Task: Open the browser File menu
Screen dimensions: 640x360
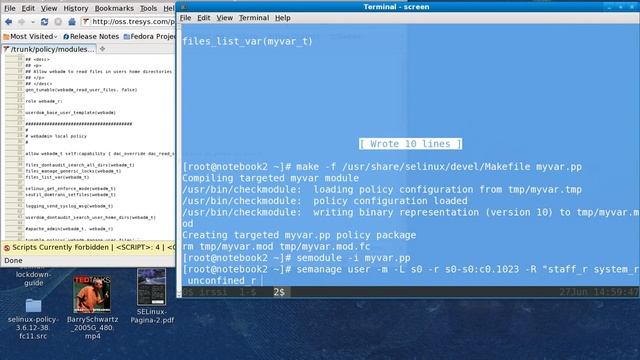Action: tap(9, 8)
